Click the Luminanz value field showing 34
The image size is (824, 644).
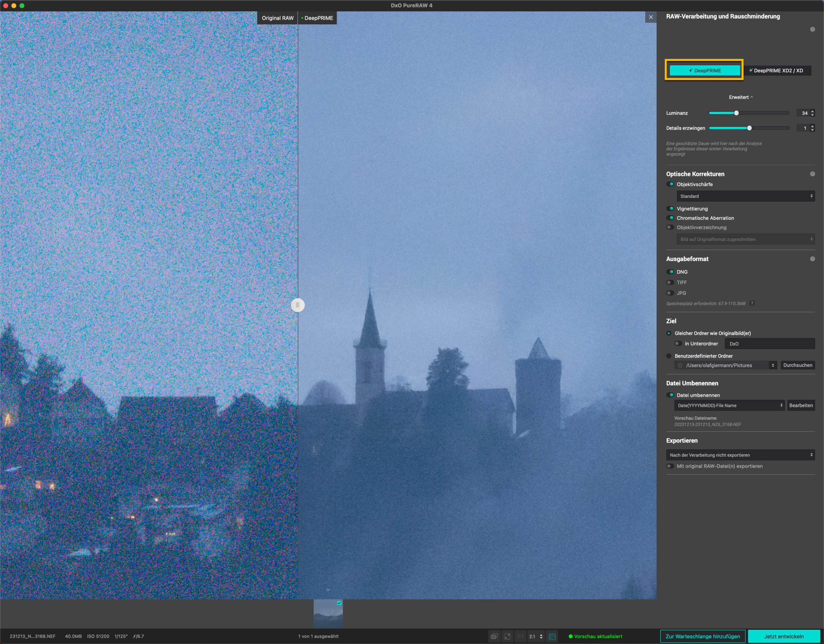803,113
